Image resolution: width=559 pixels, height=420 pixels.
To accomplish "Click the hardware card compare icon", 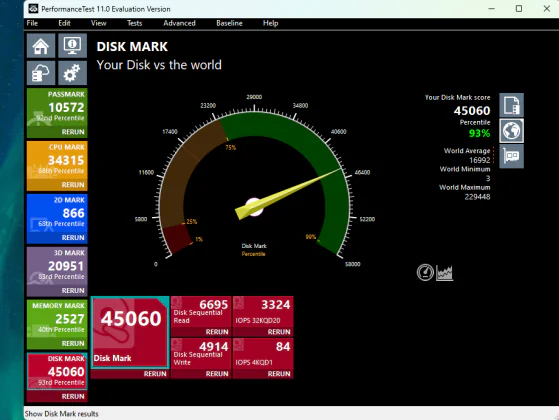I will [512, 156].
